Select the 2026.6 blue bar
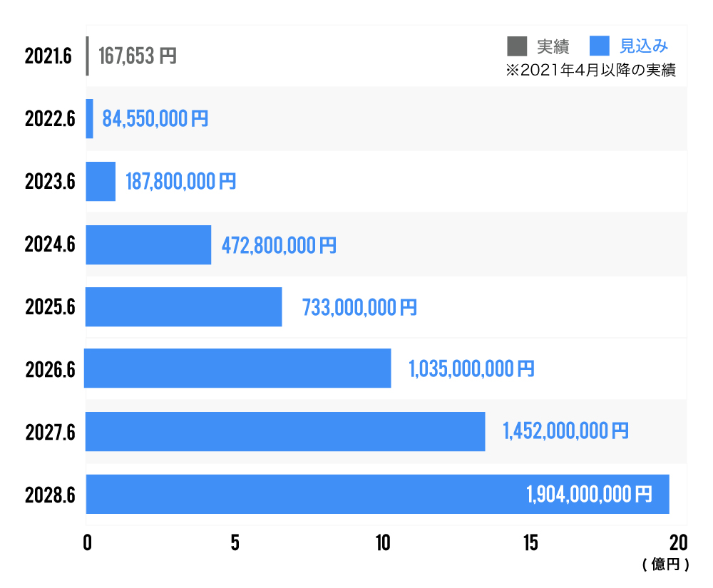 pos(238,368)
